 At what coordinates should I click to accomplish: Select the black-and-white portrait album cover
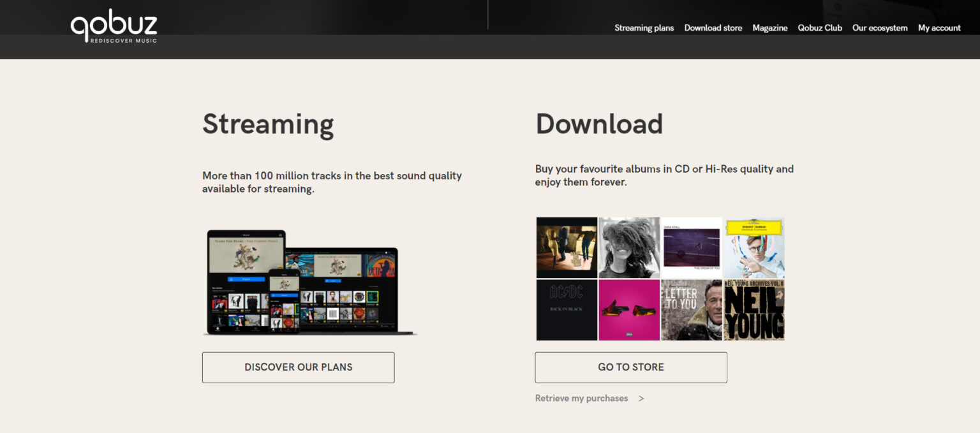[x=629, y=247]
